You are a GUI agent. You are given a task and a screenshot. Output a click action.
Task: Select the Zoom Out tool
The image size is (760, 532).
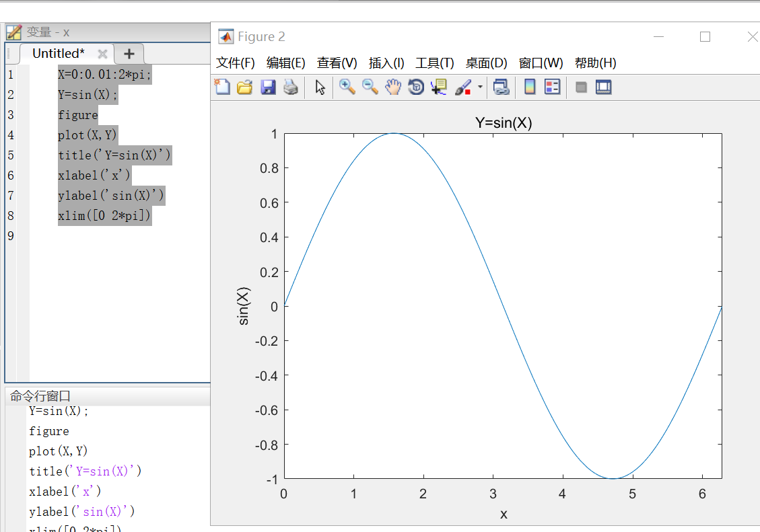(369, 87)
